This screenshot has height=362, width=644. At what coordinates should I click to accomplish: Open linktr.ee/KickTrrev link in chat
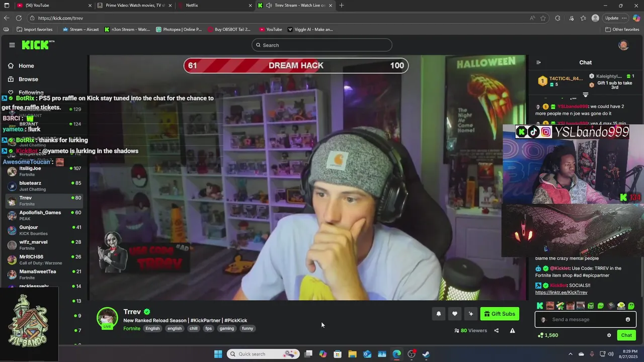(561, 292)
